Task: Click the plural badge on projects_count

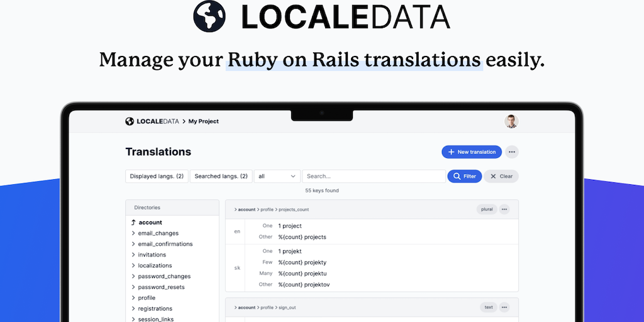Action: [x=487, y=209]
